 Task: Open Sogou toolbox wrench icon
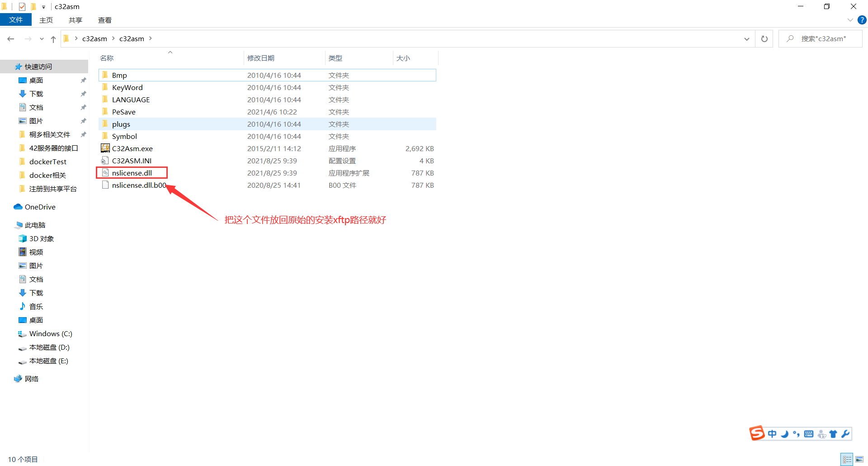pyautogui.click(x=845, y=434)
